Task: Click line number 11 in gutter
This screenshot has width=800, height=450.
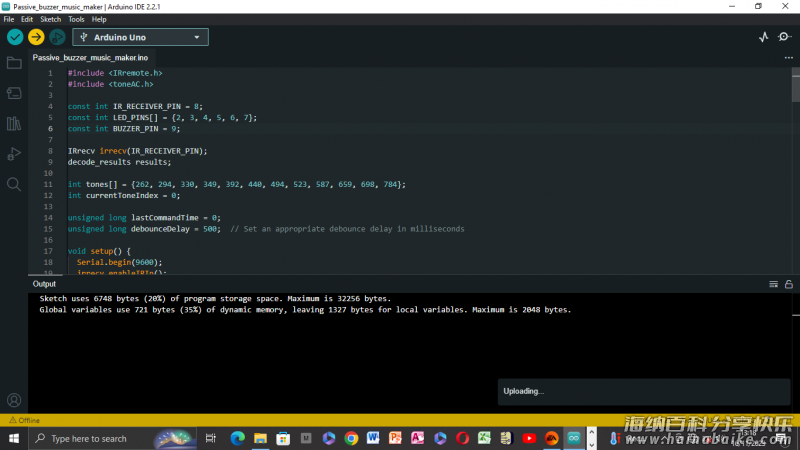Action: pos(48,184)
